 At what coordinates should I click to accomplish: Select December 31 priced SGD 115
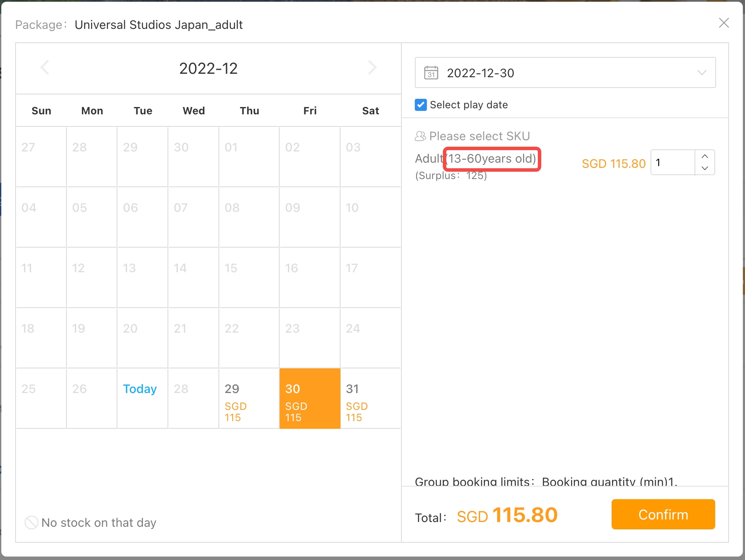click(x=370, y=399)
